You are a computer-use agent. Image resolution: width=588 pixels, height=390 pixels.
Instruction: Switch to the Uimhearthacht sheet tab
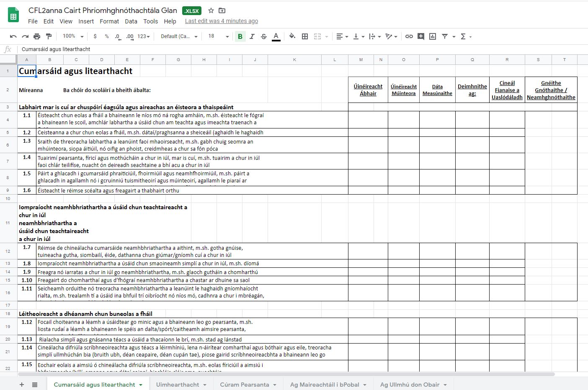coord(181,385)
